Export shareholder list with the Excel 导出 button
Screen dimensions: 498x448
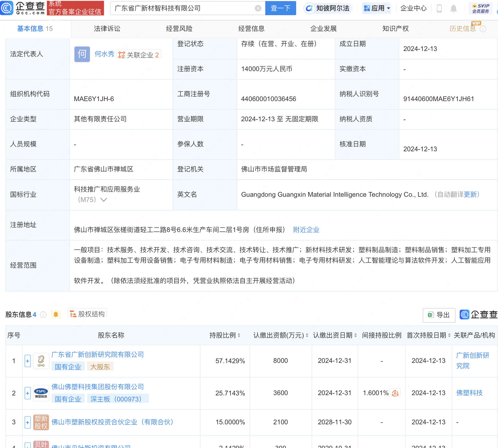click(x=439, y=315)
